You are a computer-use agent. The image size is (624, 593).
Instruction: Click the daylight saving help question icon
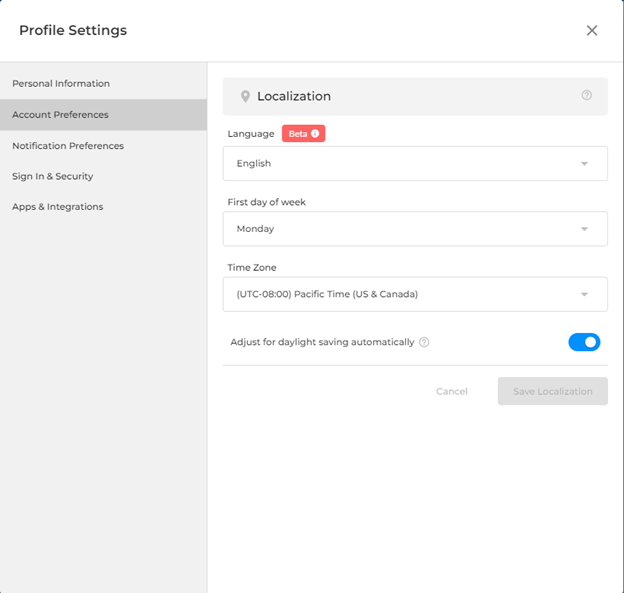tap(424, 342)
